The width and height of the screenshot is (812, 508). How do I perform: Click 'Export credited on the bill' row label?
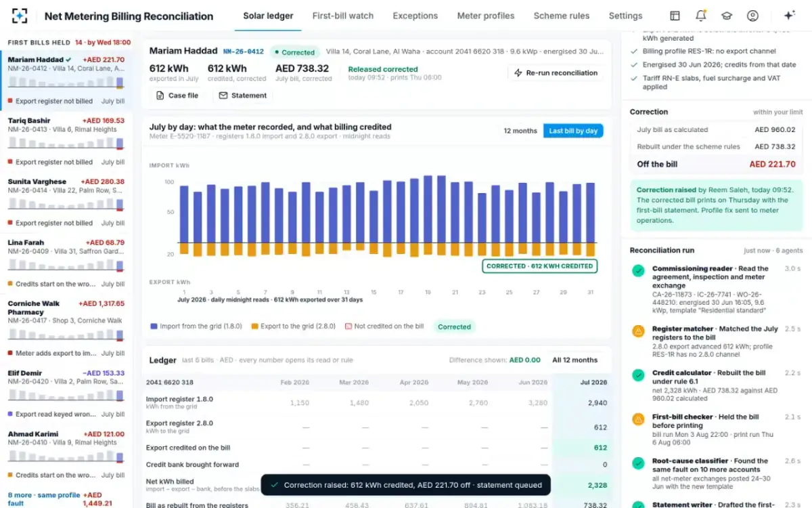point(188,448)
